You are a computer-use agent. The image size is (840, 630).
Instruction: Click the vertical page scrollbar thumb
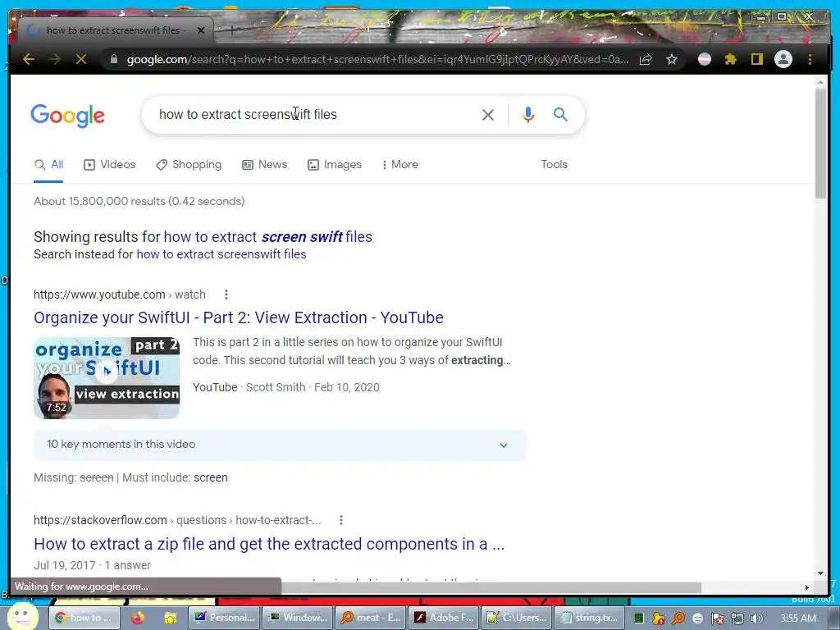point(820,142)
